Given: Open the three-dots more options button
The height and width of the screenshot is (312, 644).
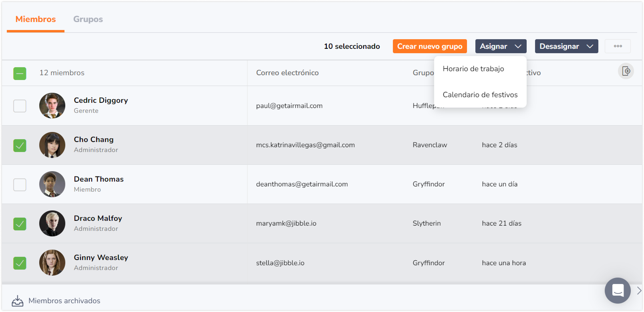Looking at the screenshot, I should (x=618, y=46).
